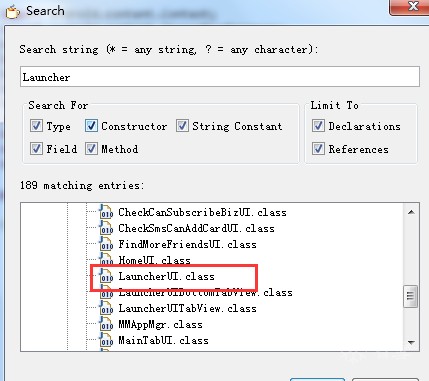Image resolution: width=429 pixels, height=381 pixels.
Task: Click the results list scroll down arrow
Action: pyautogui.click(x=411, y=342)
